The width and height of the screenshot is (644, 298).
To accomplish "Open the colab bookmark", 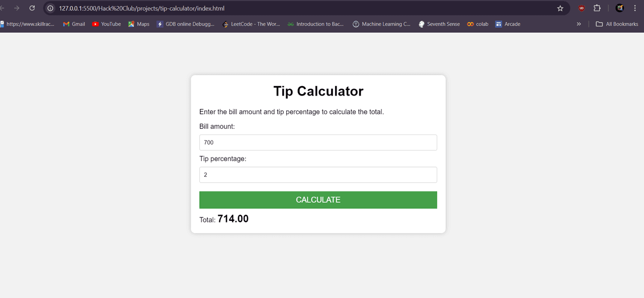I will [x=477, y=24].
